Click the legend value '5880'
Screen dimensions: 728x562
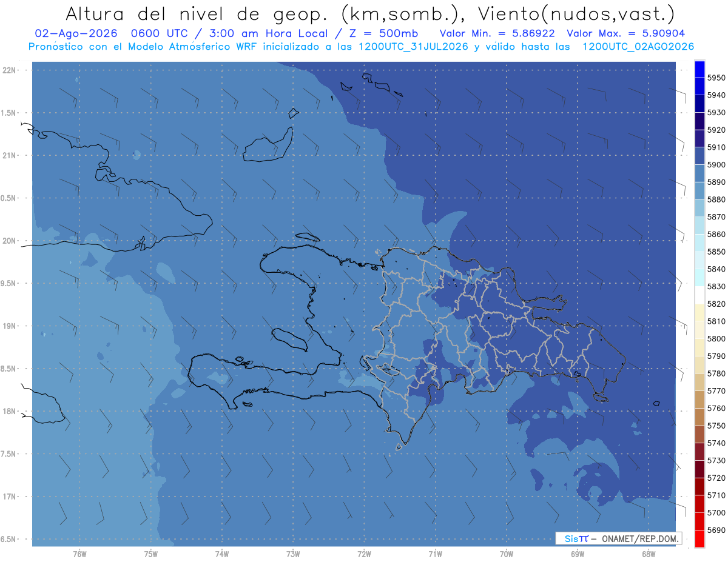click(716, 199)
